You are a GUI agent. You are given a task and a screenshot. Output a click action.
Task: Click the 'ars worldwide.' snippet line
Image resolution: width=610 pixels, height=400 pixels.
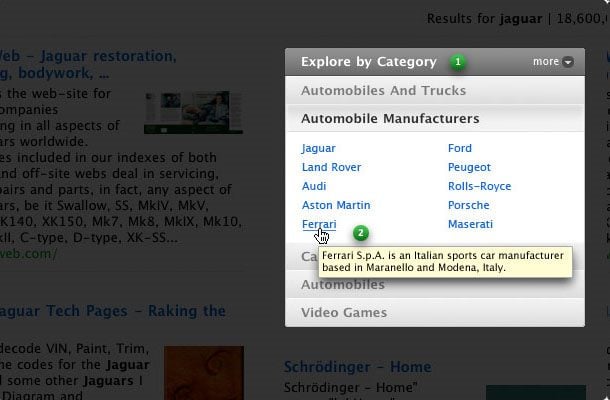[x=44, y=142]
